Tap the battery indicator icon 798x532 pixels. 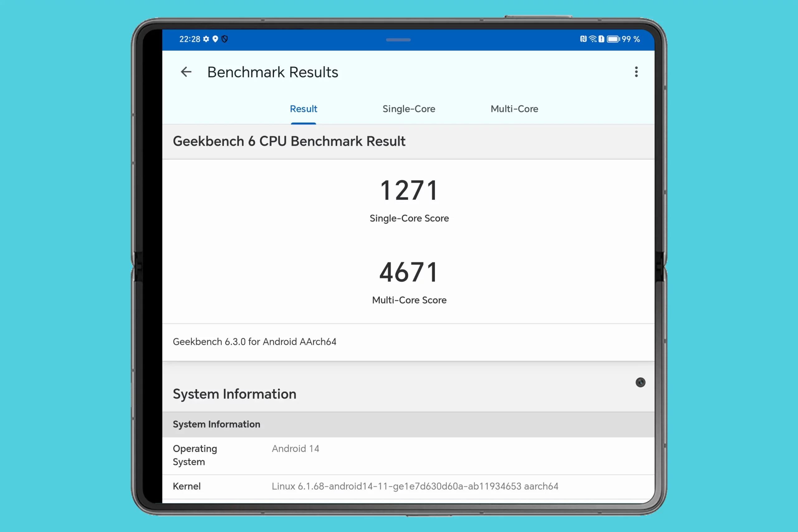pyautogui.click(x=613, y=39)
